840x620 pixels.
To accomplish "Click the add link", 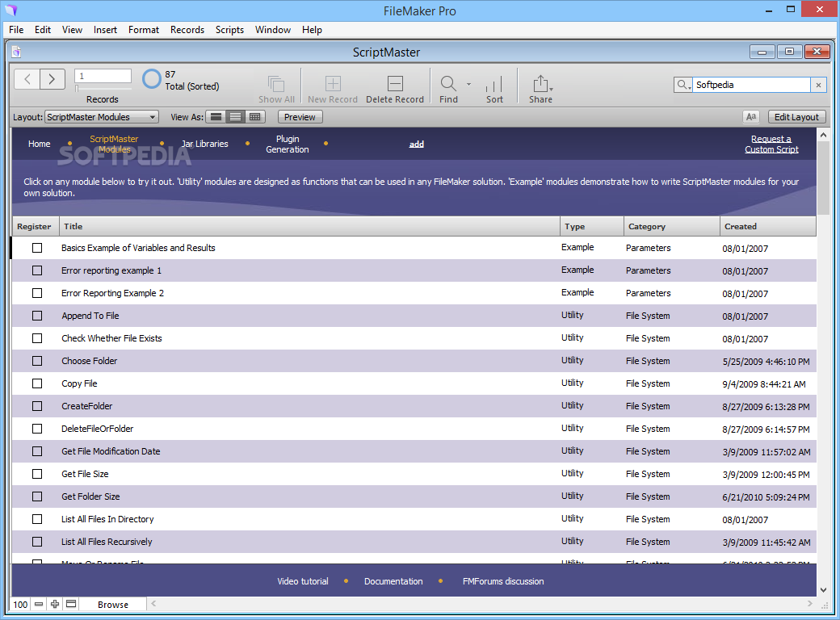I will [x=416, y=144].
